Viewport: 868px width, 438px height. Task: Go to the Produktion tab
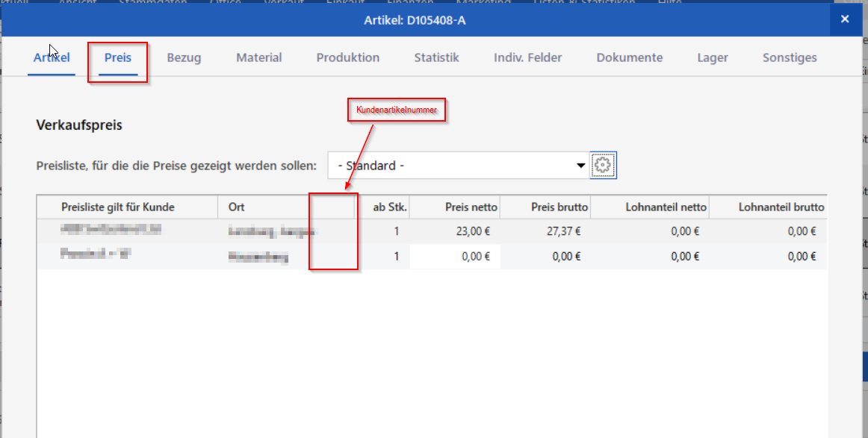347,57
